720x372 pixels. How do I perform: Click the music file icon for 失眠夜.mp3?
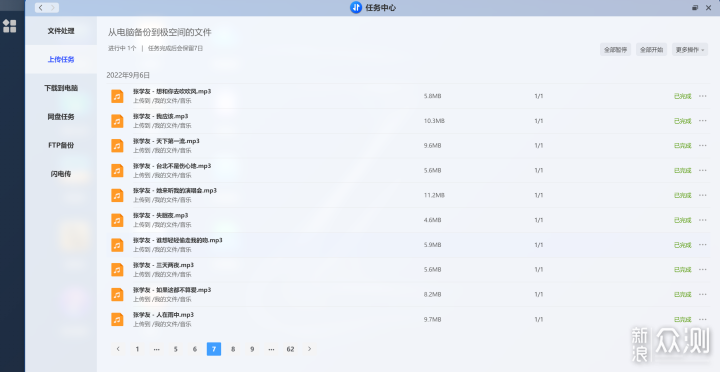click(x=117, y=220)
